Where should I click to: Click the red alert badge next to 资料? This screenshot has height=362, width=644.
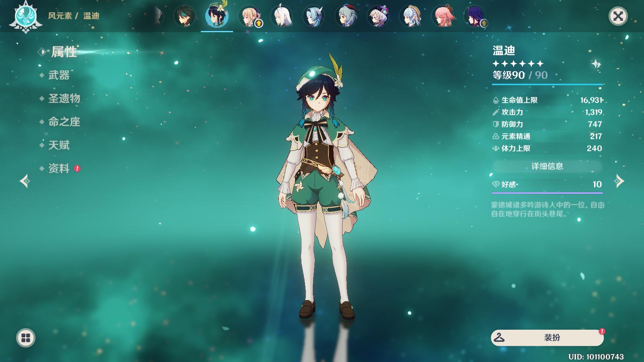(77, 169)
